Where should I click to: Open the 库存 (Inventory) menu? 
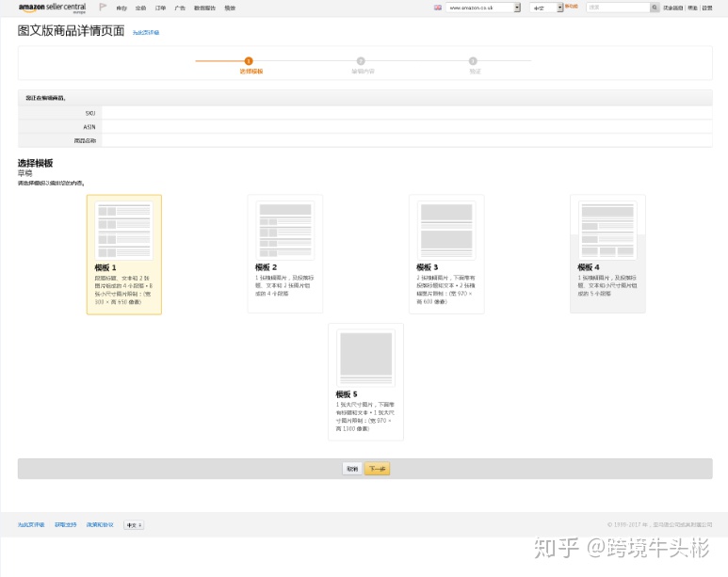(x=121, y=8)
